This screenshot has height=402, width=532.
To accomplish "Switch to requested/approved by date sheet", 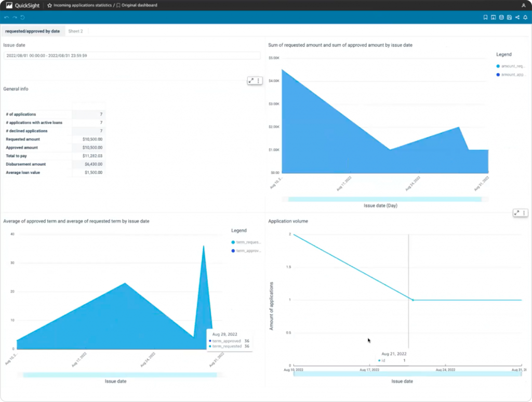I will 33,31.
